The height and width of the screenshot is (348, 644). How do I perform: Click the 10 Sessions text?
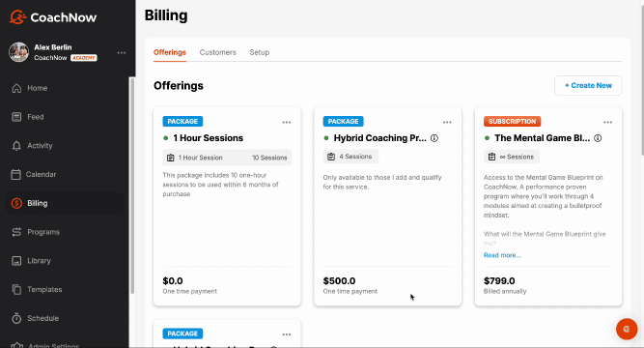pos(269,158)
